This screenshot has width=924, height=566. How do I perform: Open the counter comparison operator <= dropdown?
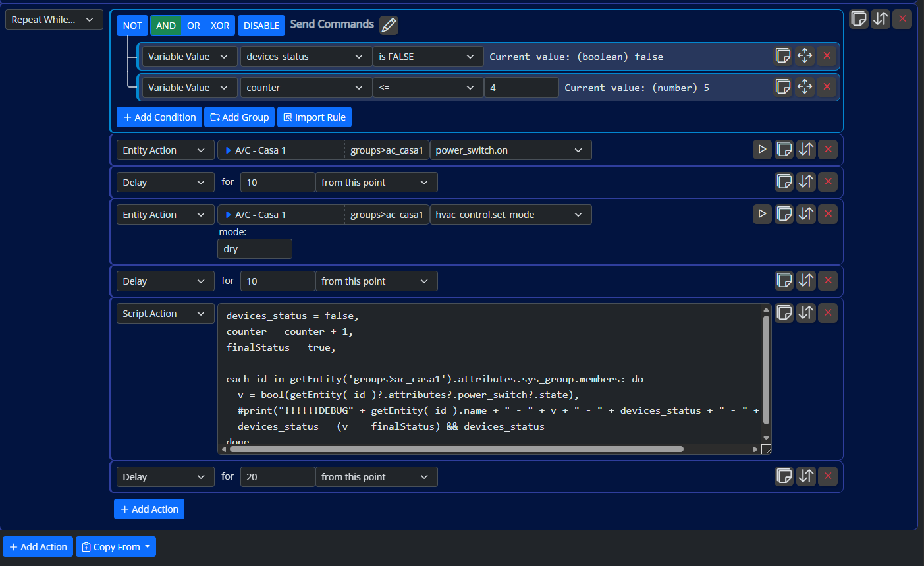(427, 88)
